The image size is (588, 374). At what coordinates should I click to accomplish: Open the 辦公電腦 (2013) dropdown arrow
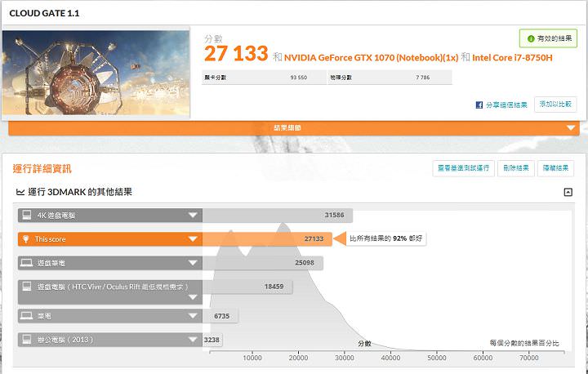[x=193, y=339]
